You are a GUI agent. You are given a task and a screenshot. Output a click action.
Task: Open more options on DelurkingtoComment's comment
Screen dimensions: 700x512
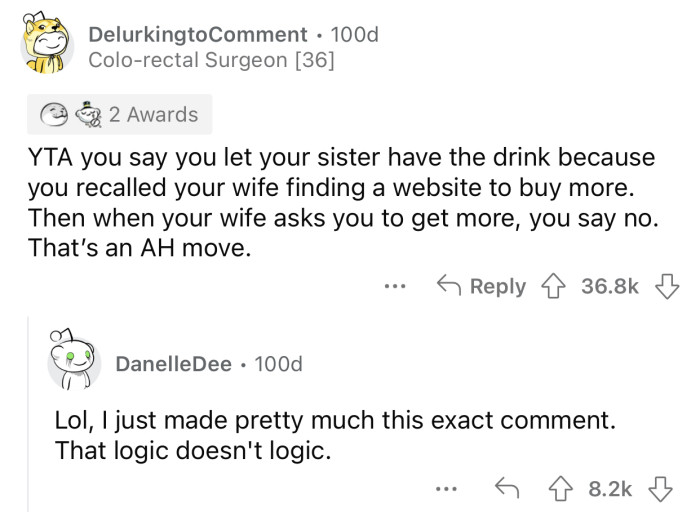tap(395, 287)
